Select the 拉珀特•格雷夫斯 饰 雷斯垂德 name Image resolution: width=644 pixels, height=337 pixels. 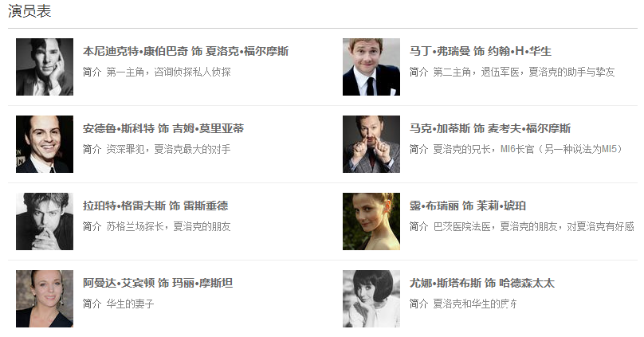click(155, 206)
